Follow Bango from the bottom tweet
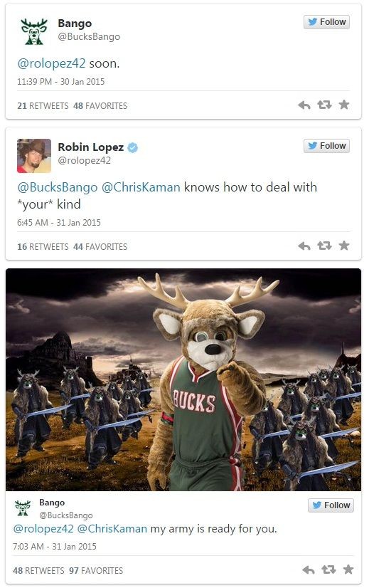 [331, 505]
